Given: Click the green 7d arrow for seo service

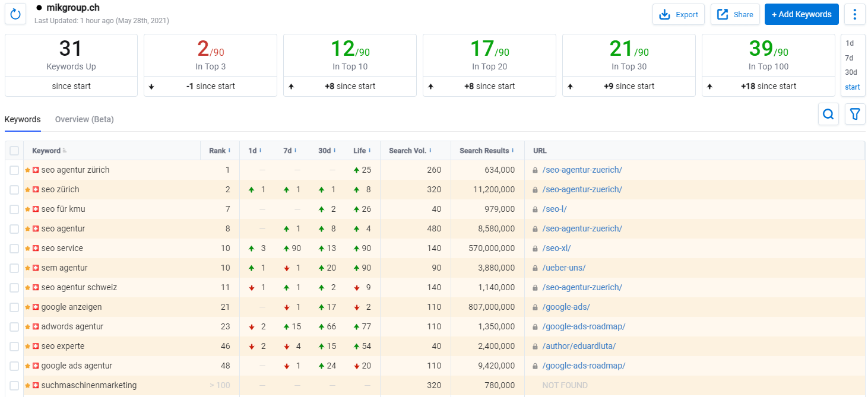Looking at the screenshot, I should [x=287, y=248].
